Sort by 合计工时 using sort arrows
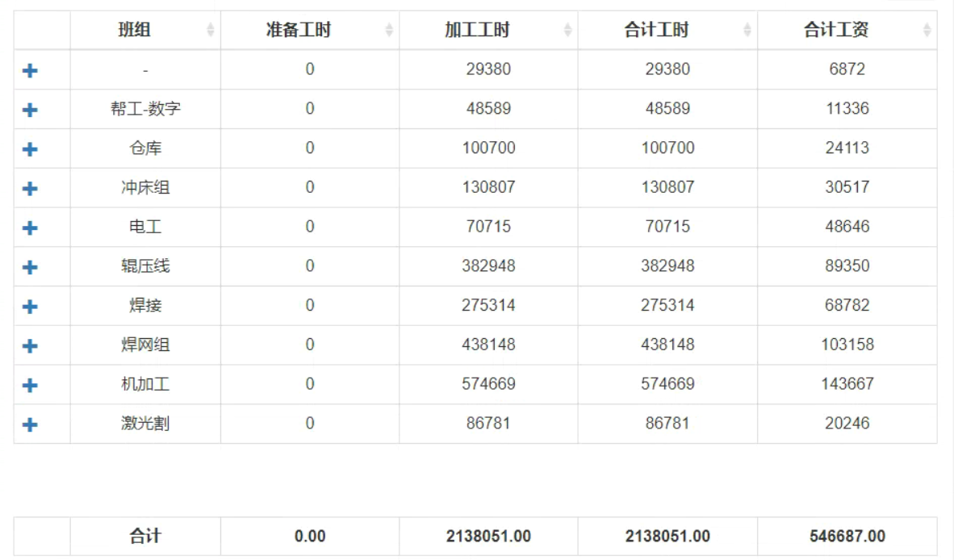Screen dimensions: 954x560 747,31
